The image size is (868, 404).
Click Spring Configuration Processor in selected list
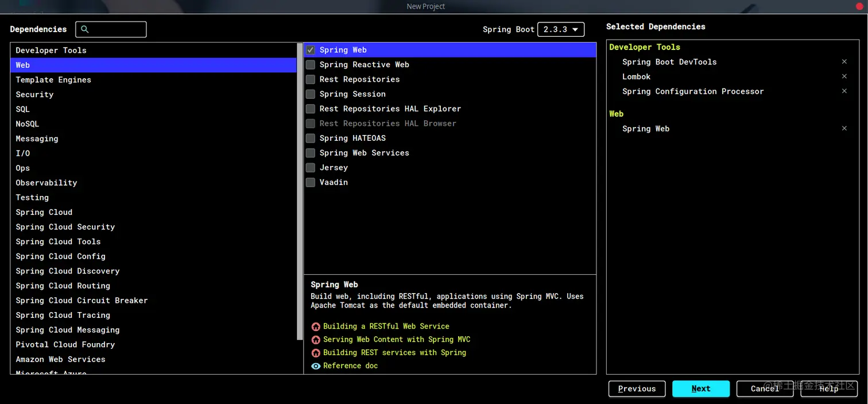[693, 91]
